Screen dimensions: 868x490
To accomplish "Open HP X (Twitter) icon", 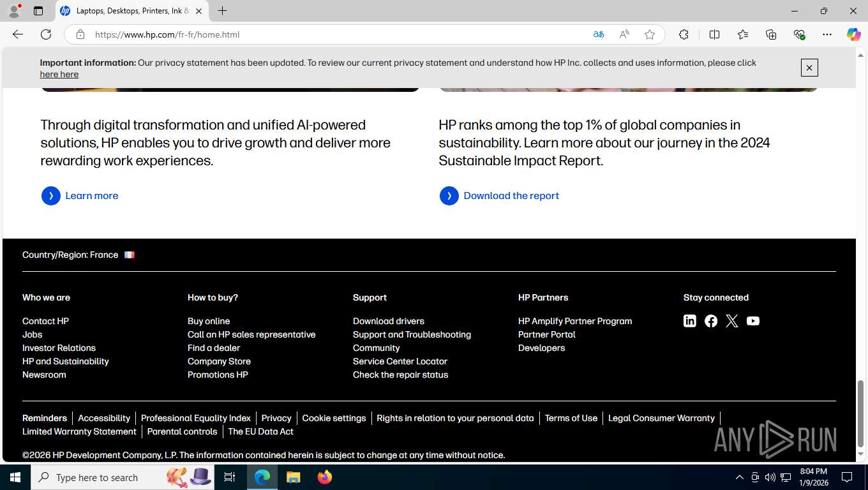I will [732, 321].
